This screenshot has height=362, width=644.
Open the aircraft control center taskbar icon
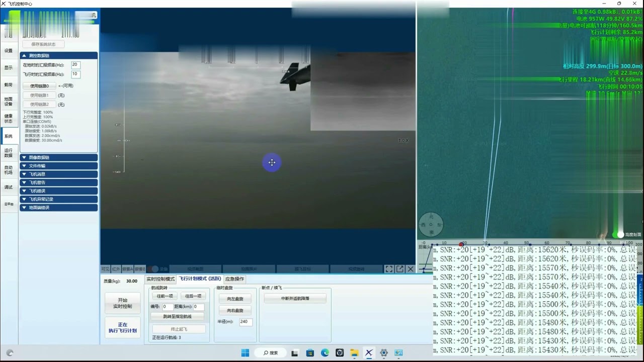click(x=369, y=353)
